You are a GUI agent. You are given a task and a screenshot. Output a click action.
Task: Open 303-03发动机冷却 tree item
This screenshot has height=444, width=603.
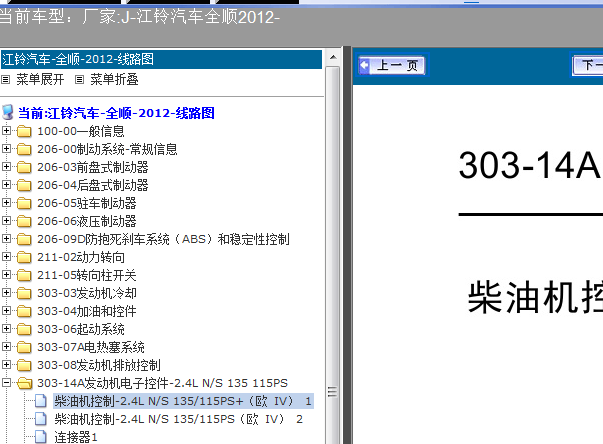point(87,293)
